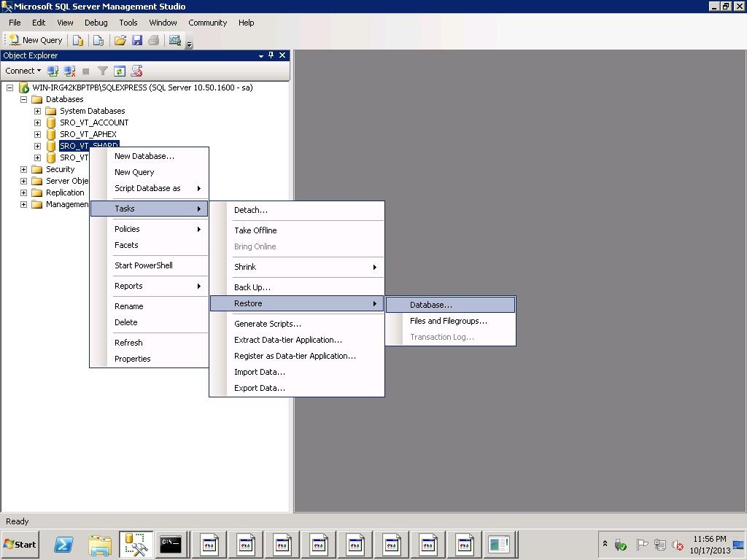Open the Window menu
Viewport: 747px width, 560px height.
click(163, 23)
